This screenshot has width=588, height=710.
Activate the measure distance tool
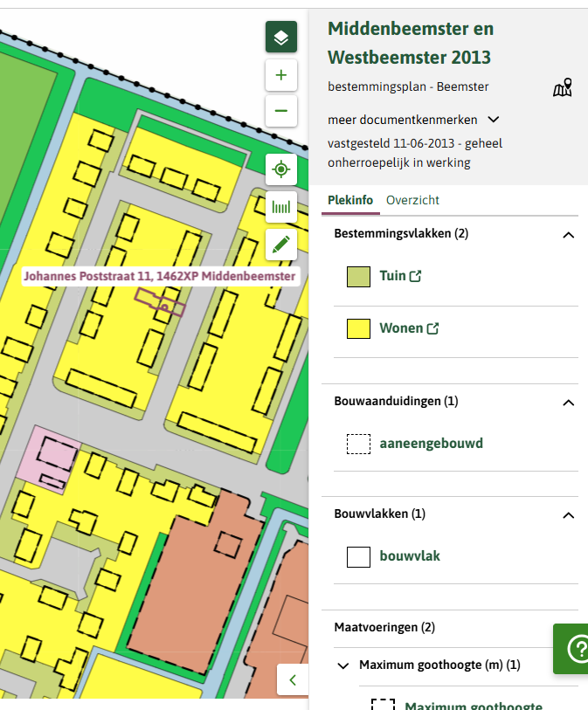pyautogui.click(x=281, y=208)
